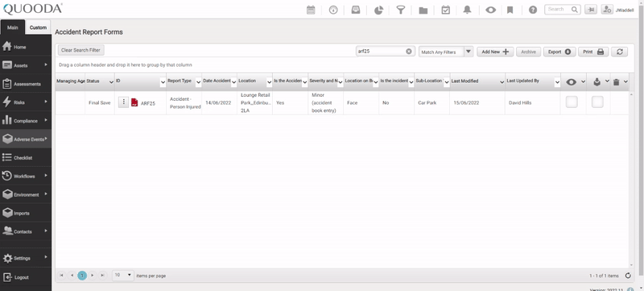This screenshot has height=291, width=644.
Task: Go to the next page of results
Action: coord(93,276)
